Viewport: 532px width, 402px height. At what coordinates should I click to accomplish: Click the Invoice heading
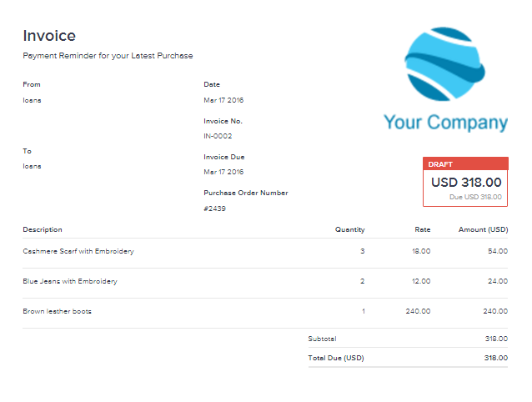pos(49,36)
